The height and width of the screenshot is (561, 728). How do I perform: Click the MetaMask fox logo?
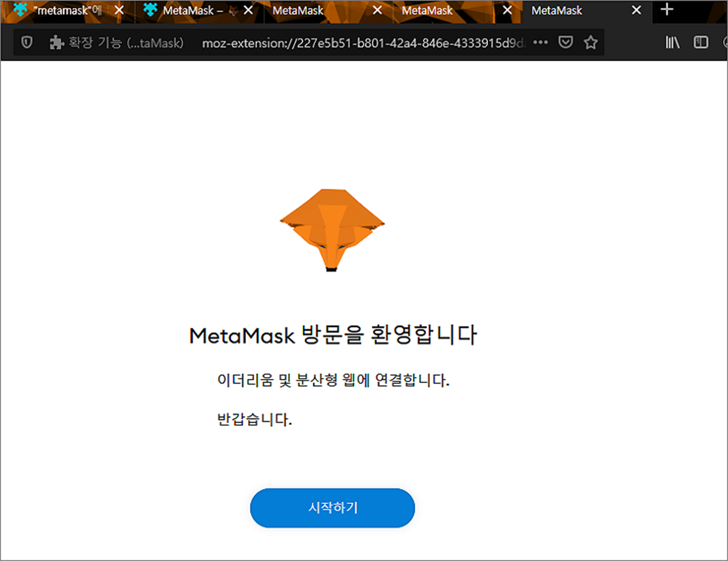point(332,230)
